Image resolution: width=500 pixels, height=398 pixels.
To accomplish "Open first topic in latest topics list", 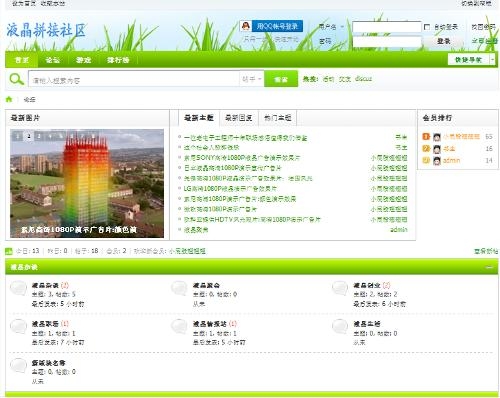I will pyautogui.click(x=245, y=138).
